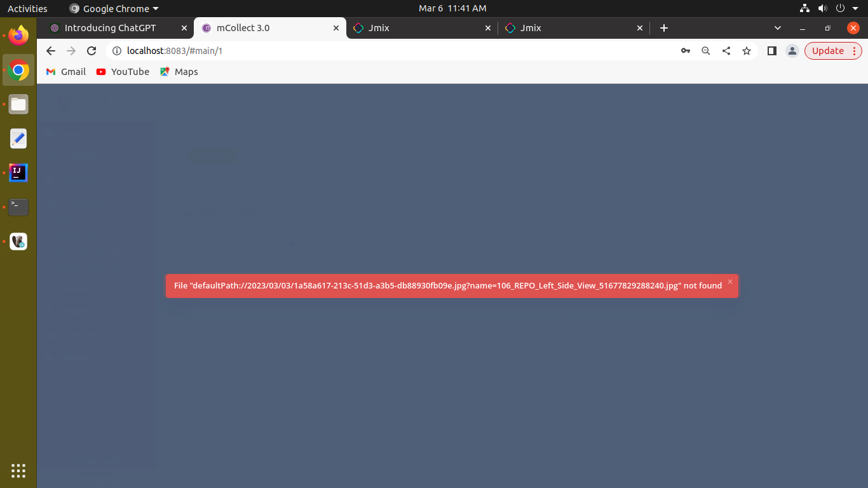Image resolution: width=868 pixels, height=488 pixels.
Task: Click the 'File ... not found' error message text
Action: point(448,286)
